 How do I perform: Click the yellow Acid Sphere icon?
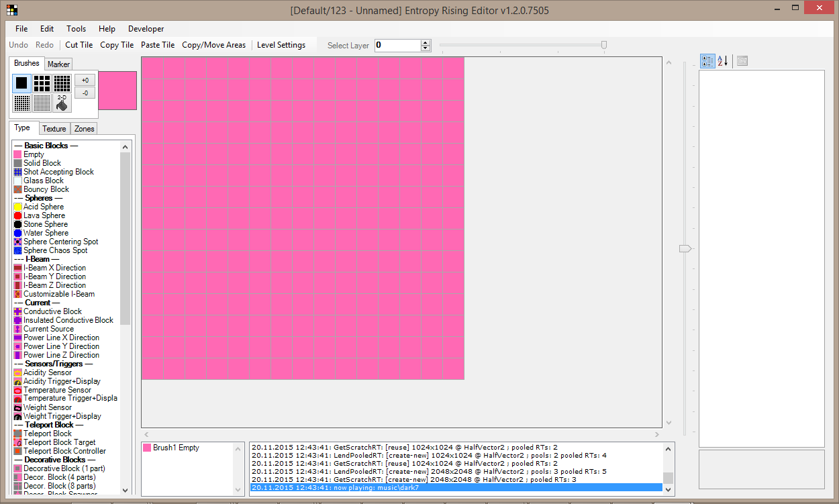point(17,207)
